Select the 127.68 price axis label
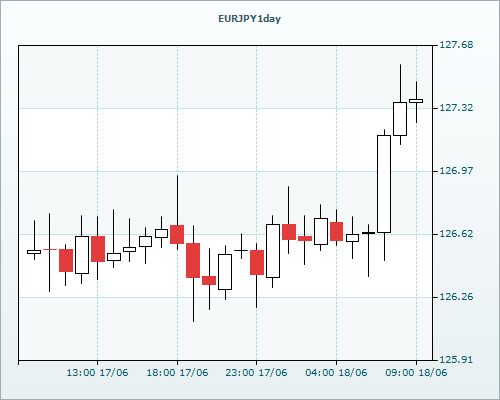This screenshot has height=400, width=500. (456, 45)
